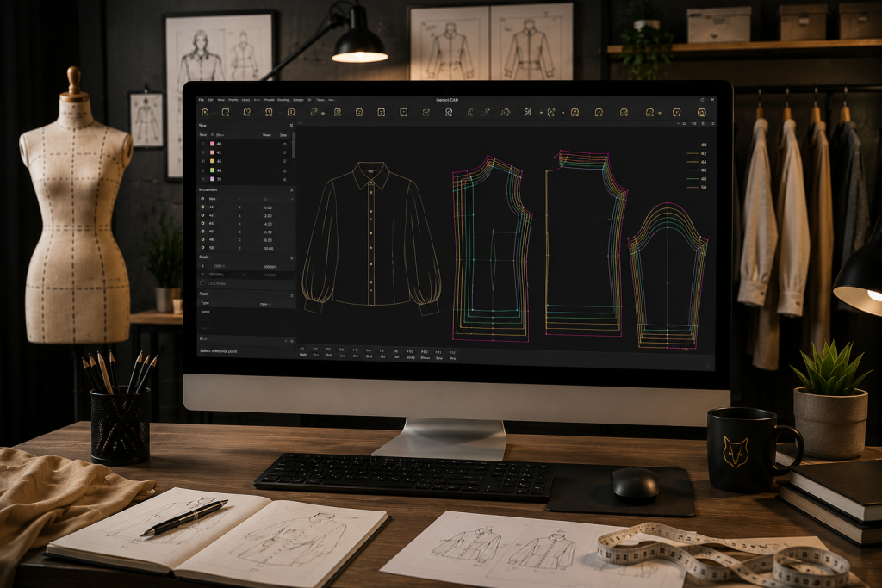Click the leftmost gold icon in the toolbar
882x588 pixels.
pos(205,113)
